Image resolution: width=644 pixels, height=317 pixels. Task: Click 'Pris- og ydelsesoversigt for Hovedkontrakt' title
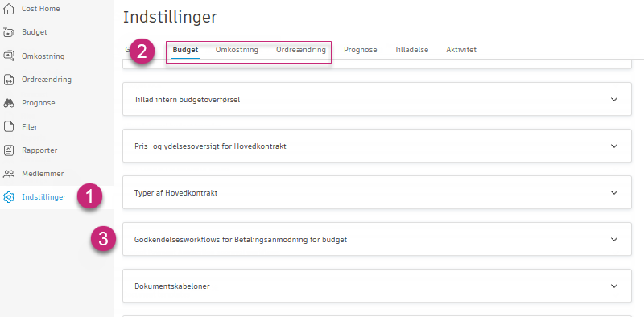210,146
